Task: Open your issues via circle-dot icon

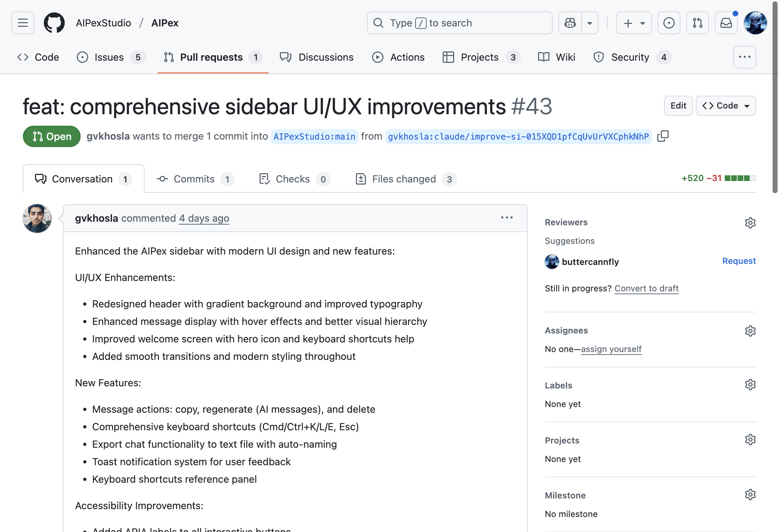Action: coord(669,23)
